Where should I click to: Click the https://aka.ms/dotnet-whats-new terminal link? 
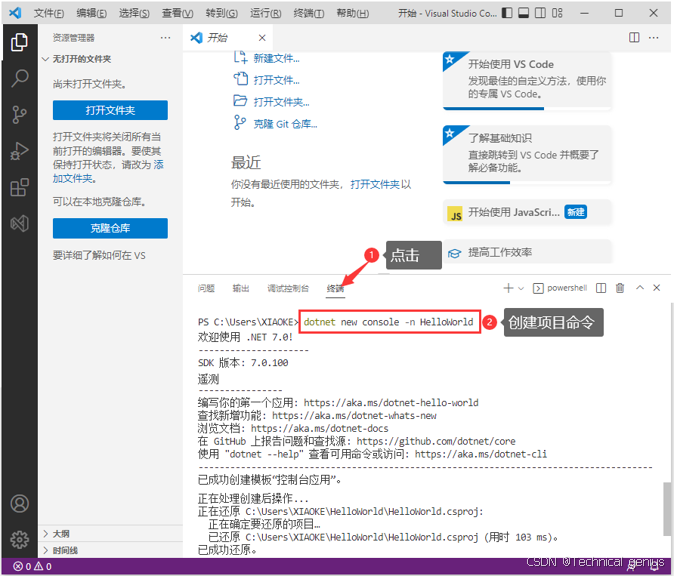pyautogui.click(x=354, y=416)
